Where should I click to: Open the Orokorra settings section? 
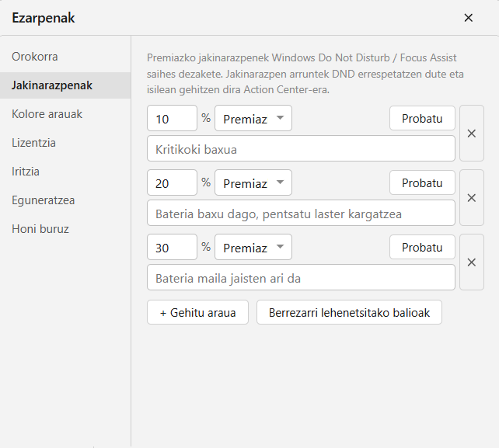(x=65, y=57)
